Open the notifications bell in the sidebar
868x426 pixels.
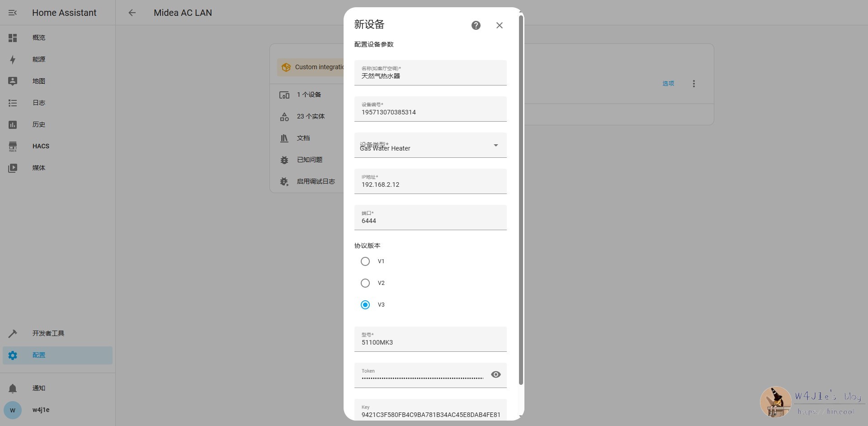[x=13, y=388]
